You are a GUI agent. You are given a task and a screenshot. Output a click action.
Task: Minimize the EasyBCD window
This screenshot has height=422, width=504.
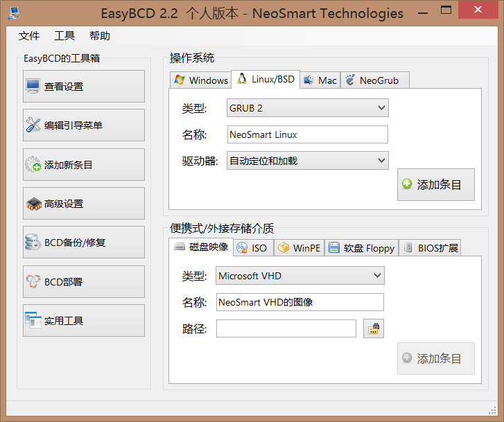(x=423, y=13)
